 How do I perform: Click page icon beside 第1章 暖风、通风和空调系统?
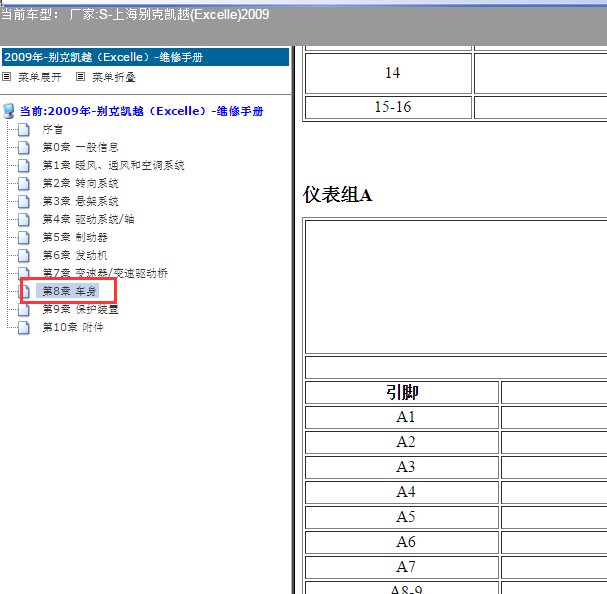[24, 166]
